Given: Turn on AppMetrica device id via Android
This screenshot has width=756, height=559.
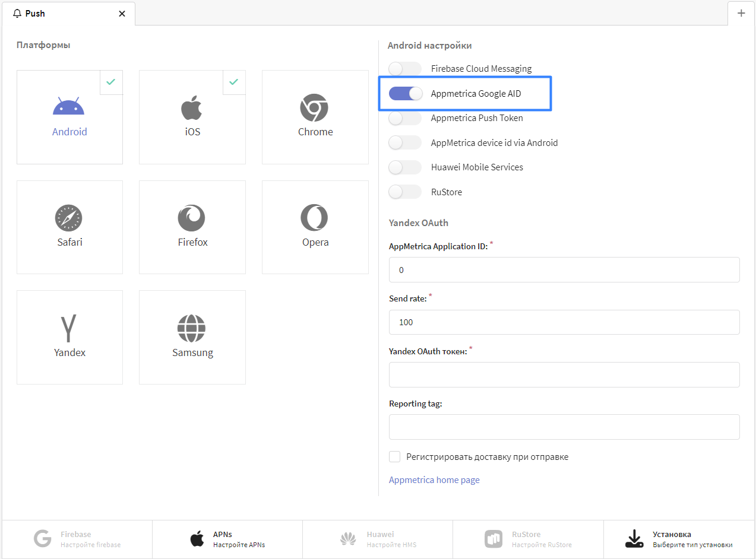Looking at the screenshot, I should (x=405, y=142).
